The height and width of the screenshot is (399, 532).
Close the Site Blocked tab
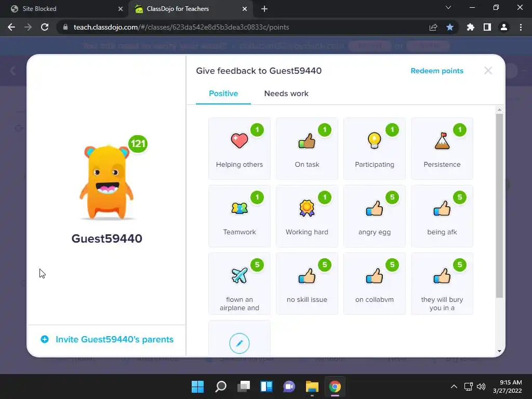pos(120,9)
